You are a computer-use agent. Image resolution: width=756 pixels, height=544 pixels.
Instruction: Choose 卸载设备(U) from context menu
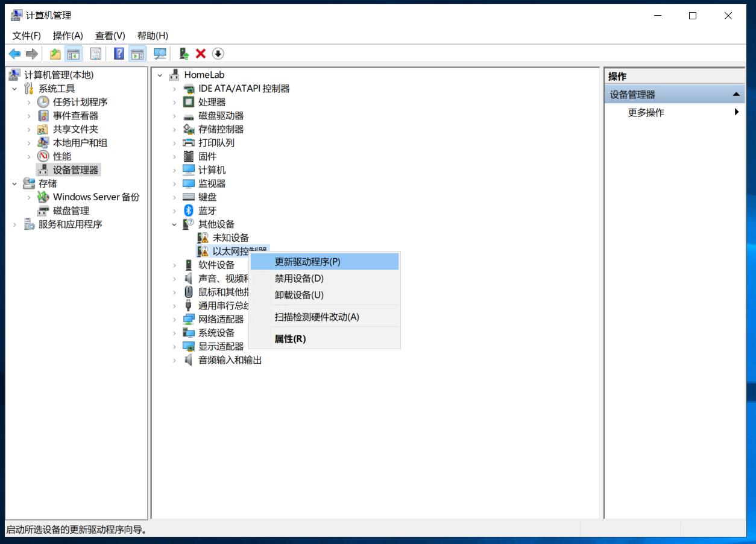(x=324, y=295)
